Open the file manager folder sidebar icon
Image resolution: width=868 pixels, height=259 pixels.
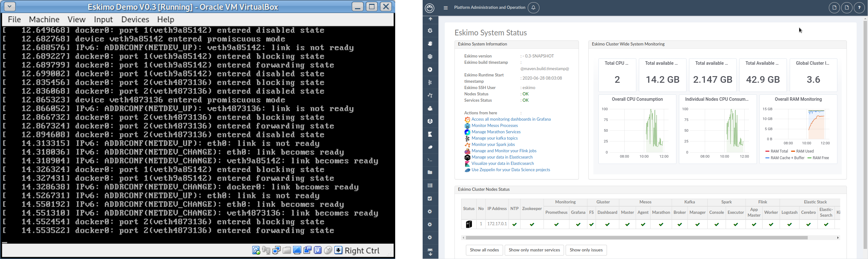click(430, 172)
